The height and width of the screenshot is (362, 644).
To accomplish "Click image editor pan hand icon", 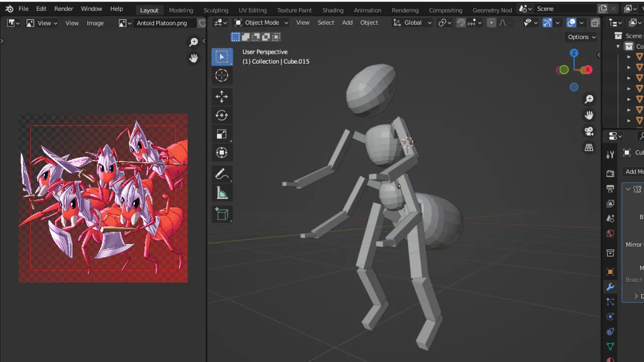I will coord(194,58).
